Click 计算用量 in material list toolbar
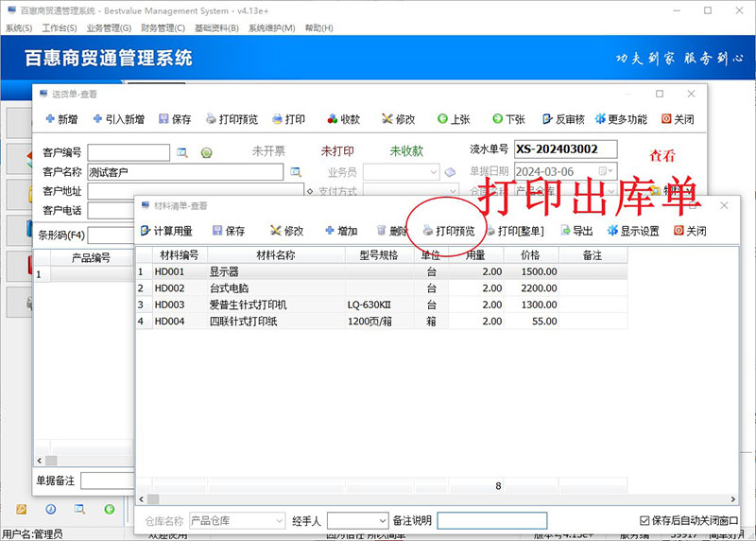The height and width of the screenshot is (541, 756). point(166,231)
